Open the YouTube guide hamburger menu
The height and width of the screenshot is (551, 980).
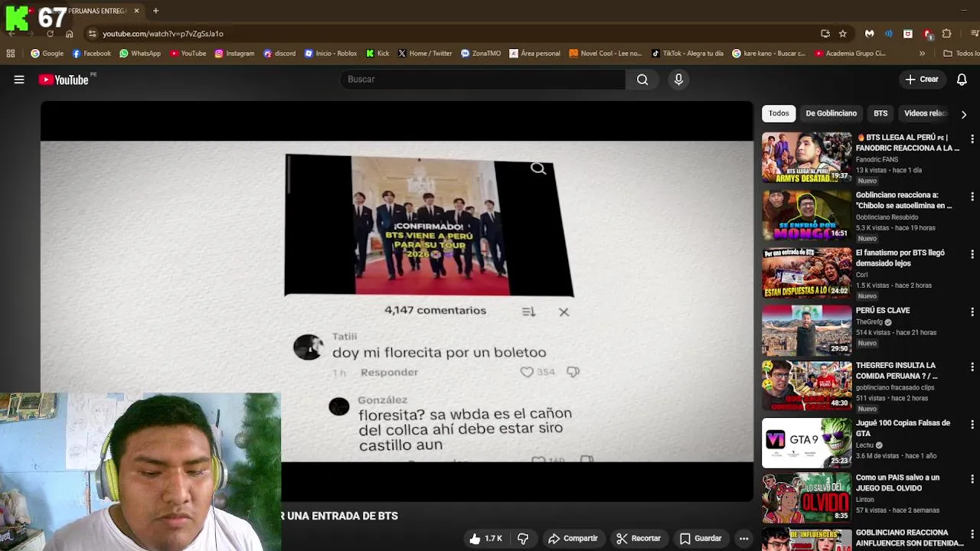coord(19,80)
